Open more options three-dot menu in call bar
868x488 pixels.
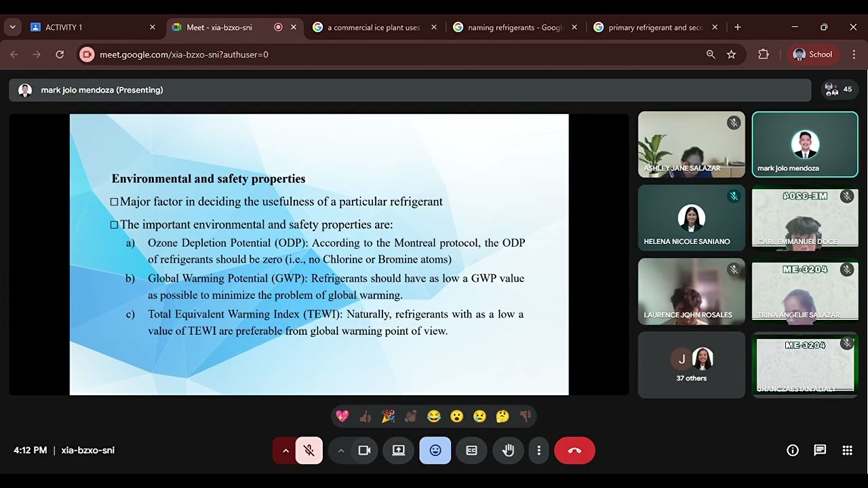[538, 451]
